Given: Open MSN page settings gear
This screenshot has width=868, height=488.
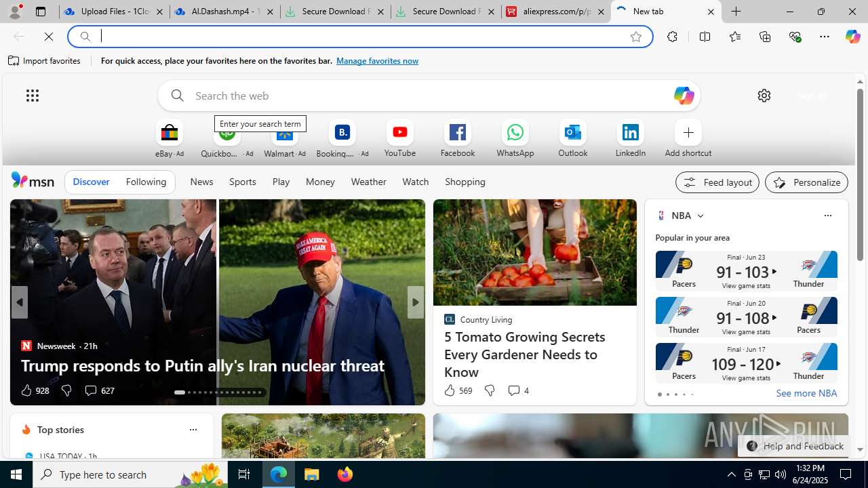Looking at the screenshot, I should [x=764, y=96].
